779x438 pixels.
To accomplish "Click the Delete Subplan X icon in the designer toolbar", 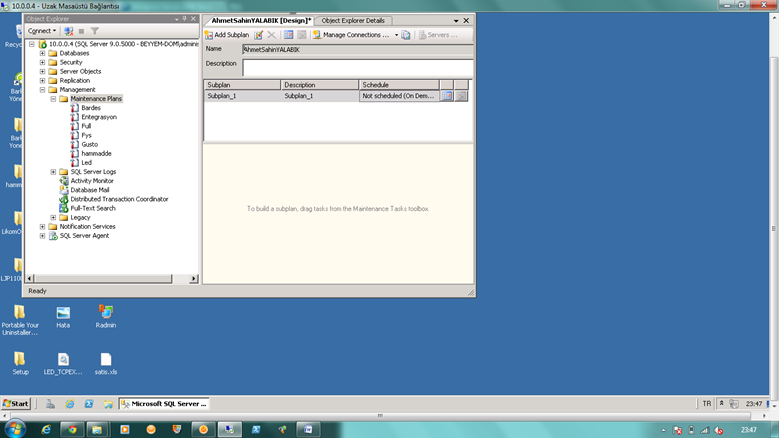I will pos(271,35).
